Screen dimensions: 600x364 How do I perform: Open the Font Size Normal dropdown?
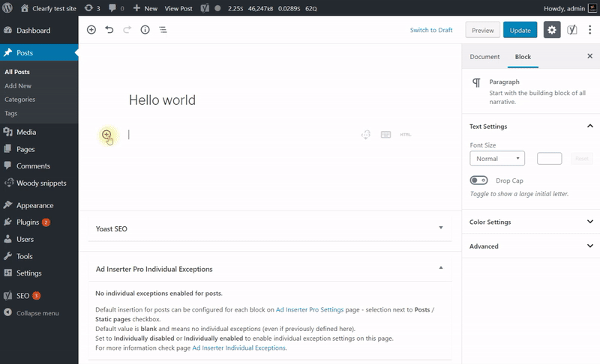[x=496, y=159]
